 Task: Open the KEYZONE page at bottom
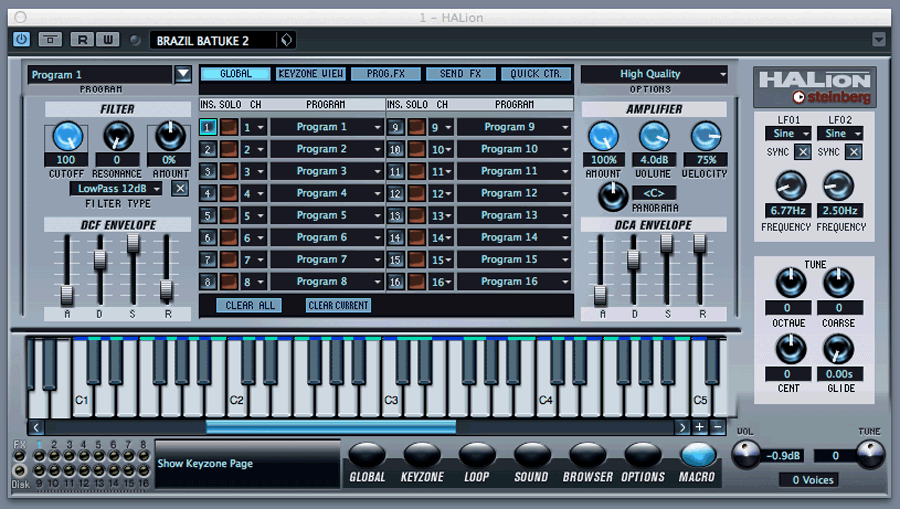[x=422, y=456]
